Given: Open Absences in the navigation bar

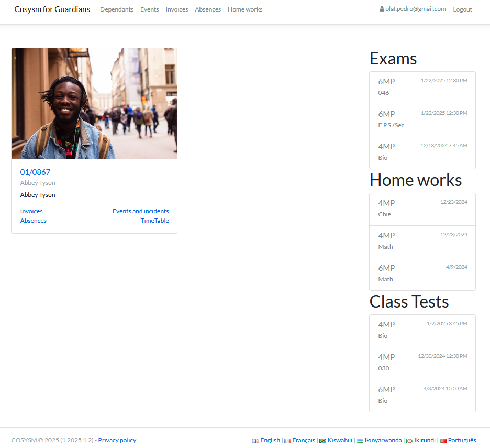Looking at the screenshot, I should 208,9.
